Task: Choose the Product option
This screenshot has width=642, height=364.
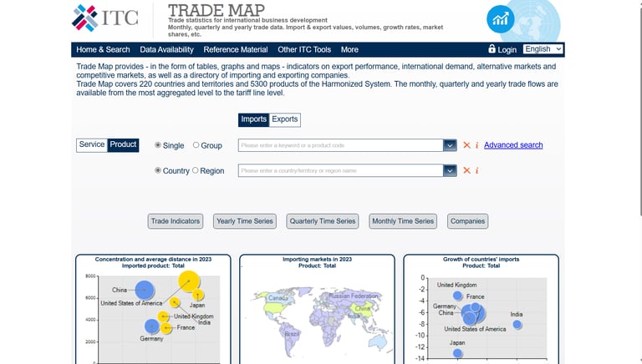Action: (123, 144)
